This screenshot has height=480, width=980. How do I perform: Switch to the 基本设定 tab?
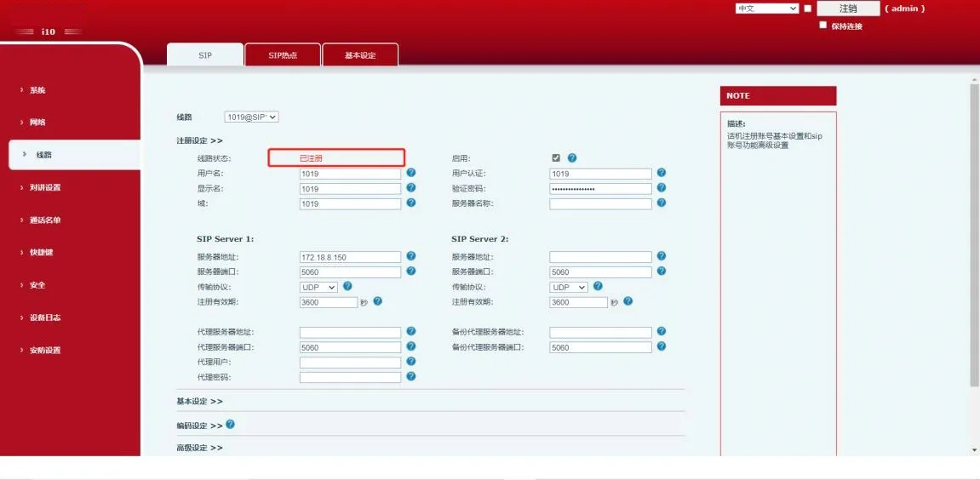point(359,55)
